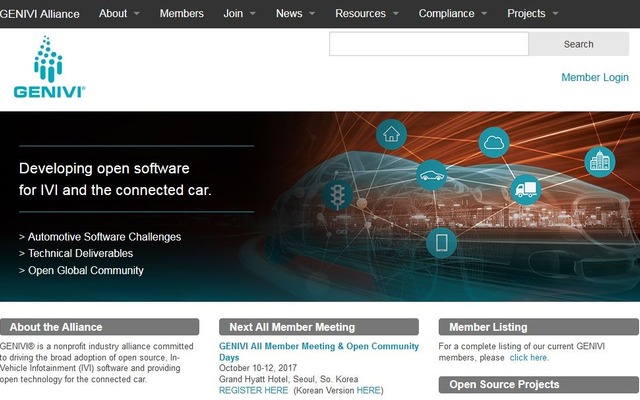The width and height of the screenshot is (640, 400).
Task: Click the tablet device icon in banner
Action: (441, 243)
